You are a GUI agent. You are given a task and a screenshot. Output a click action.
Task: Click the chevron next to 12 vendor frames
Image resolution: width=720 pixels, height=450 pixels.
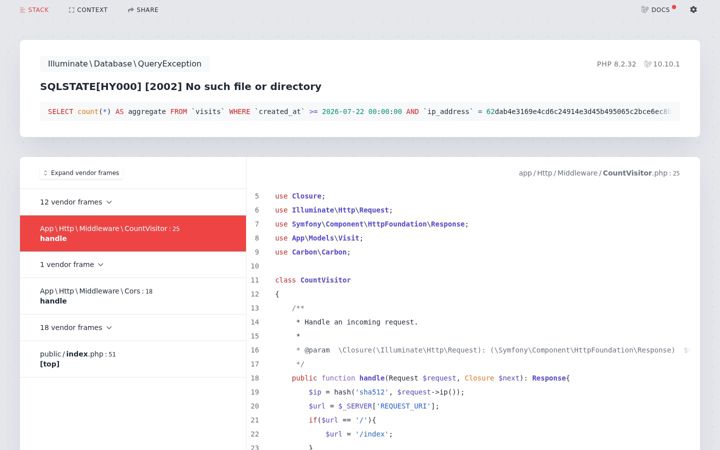click(109, 202)
